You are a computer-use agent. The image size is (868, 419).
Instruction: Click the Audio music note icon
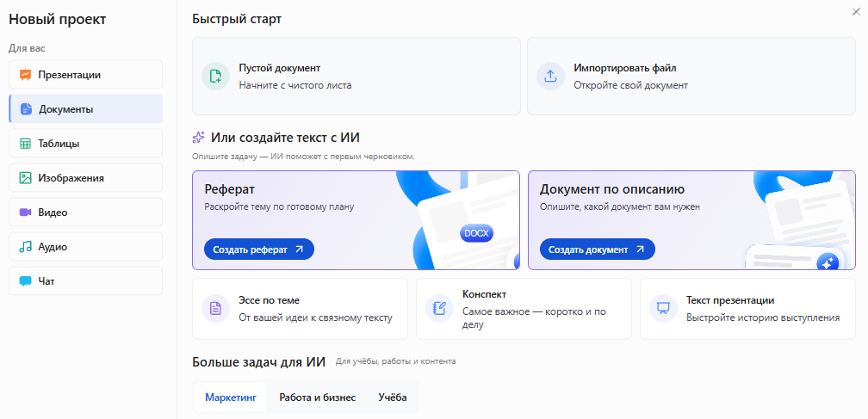(26, 247)
